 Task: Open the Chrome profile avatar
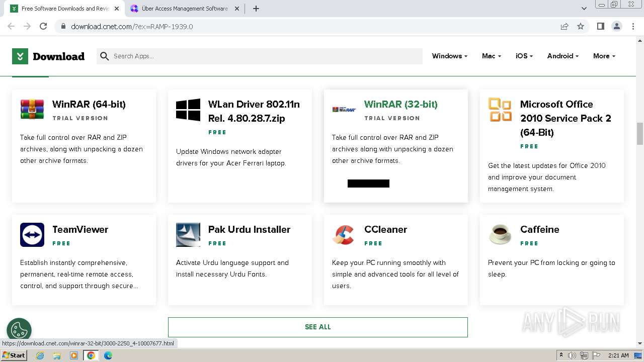pyautogui.click(x=616, y=26)
